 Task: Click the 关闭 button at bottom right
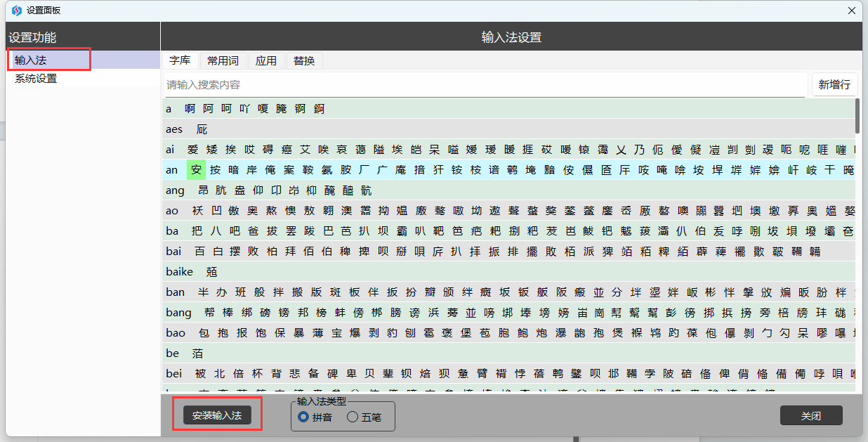tap(810, 416)
